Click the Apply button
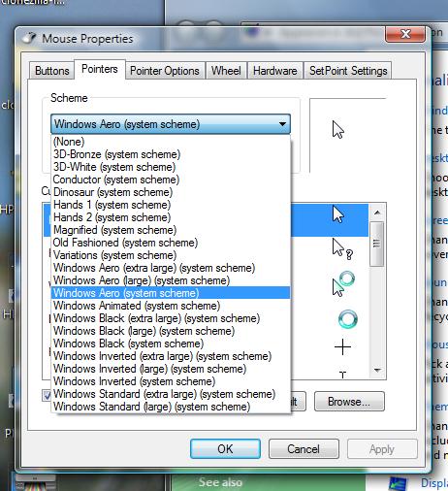 tap(382, 449)
